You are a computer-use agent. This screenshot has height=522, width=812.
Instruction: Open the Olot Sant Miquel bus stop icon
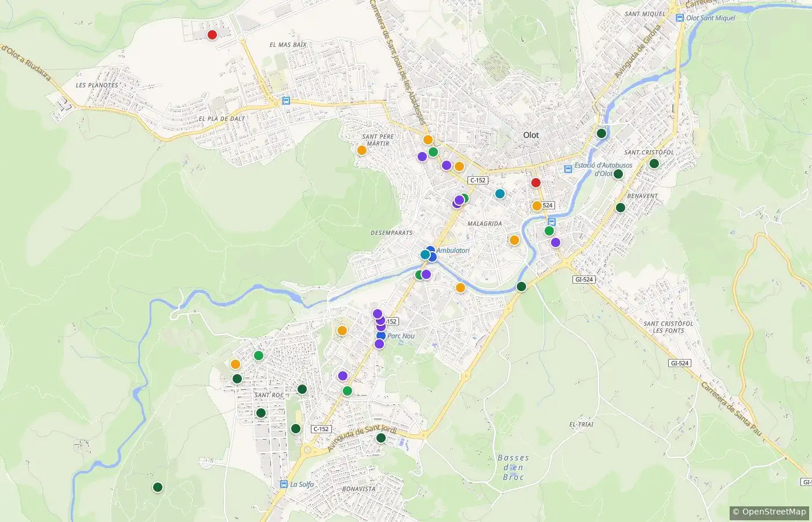pos(679,18)
